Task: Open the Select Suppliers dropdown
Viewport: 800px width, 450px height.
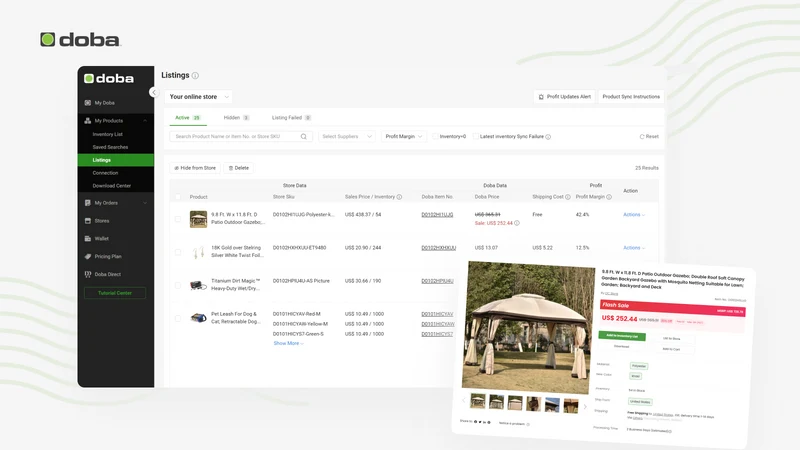Action: point(347,137)
